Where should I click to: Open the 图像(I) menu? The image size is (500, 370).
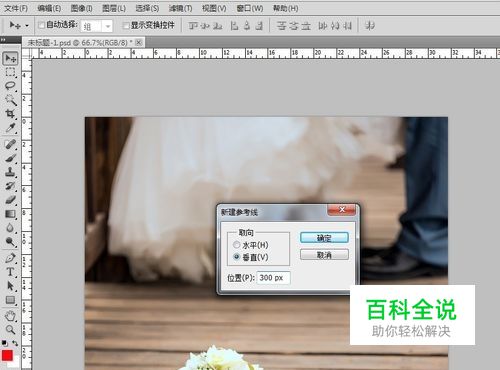82,8
